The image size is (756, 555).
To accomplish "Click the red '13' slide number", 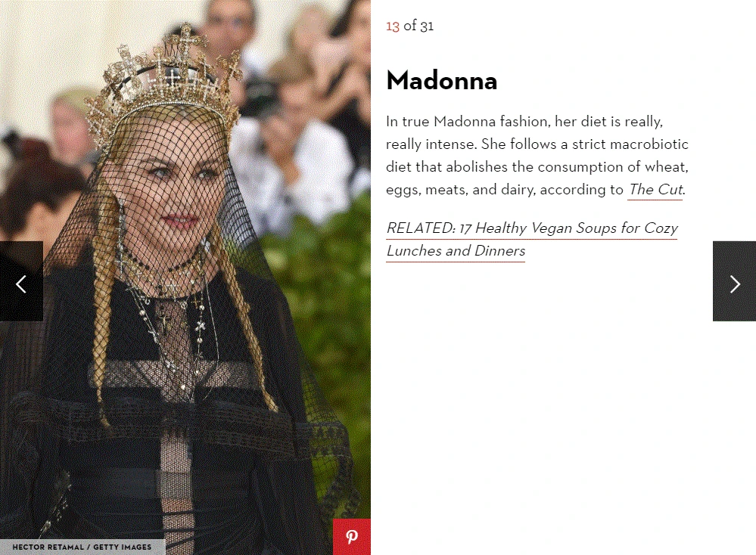I will coord(393,26).
